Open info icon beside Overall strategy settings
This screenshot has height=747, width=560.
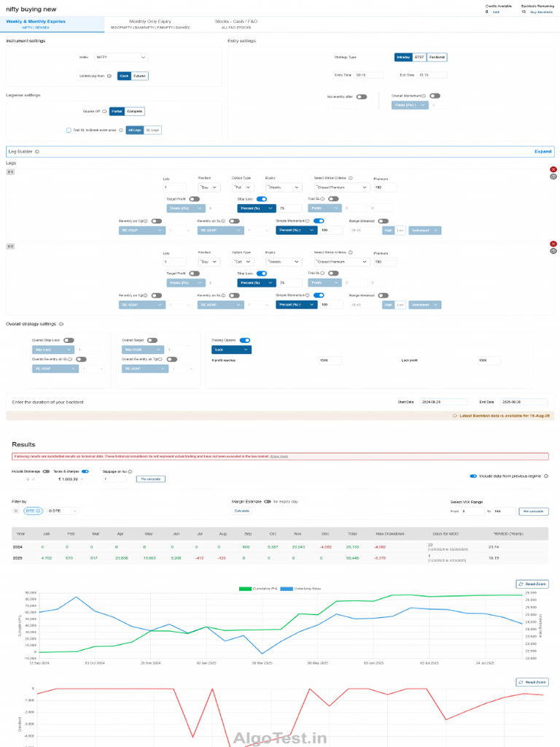click(61, 324)
